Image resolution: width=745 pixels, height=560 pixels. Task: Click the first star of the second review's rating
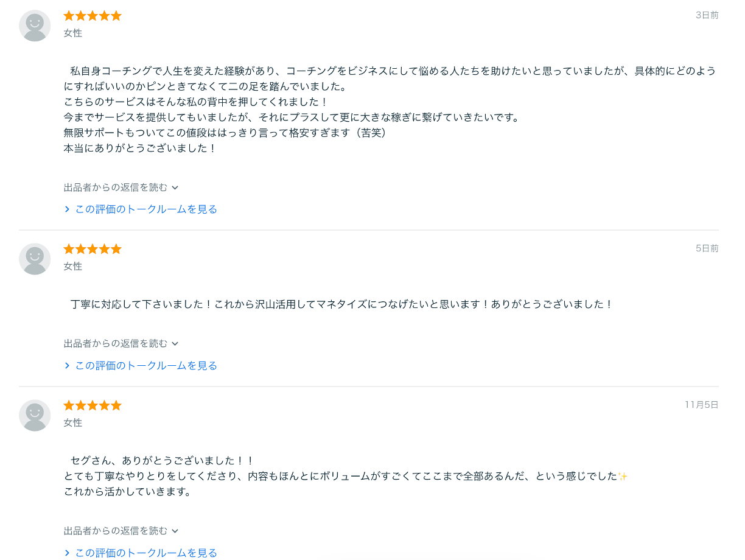tap(69, 248)
